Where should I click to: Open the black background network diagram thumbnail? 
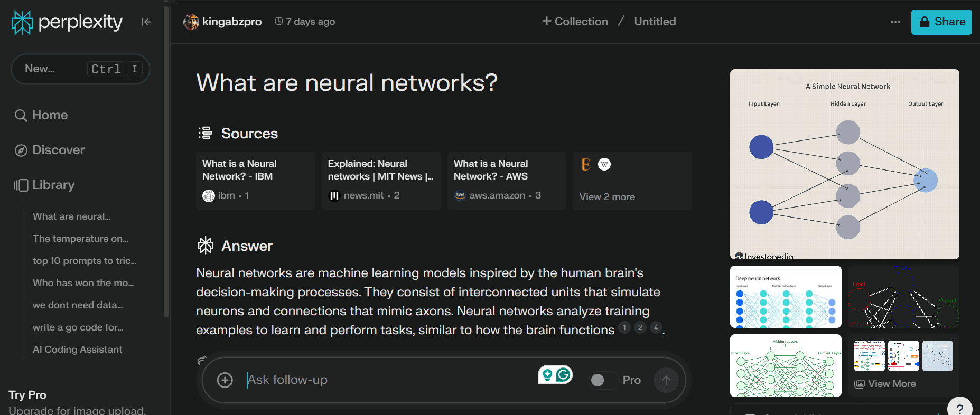coord(903,297)
